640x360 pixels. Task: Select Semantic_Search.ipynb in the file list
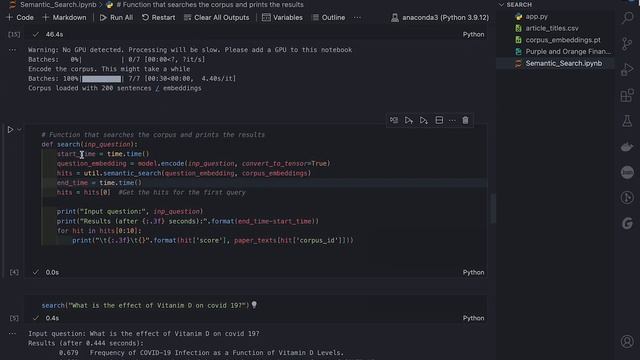(563, 63)
